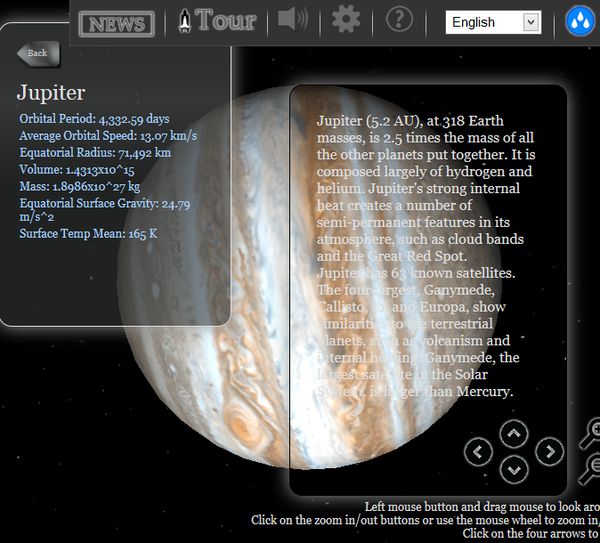Click the Surface Temp Mean line
Image resolution: width=600 pixels, height=543 pixels.
point(88,234)
